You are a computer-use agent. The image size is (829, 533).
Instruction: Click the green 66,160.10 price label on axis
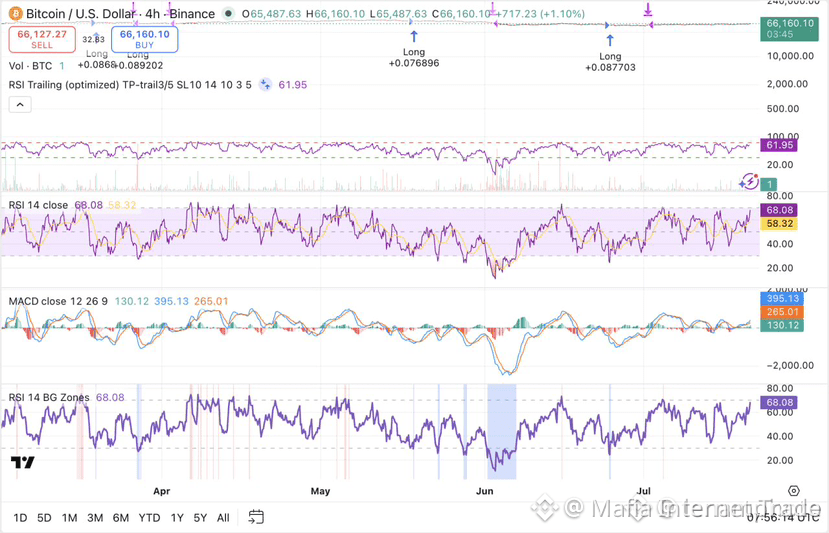[789, 29]
